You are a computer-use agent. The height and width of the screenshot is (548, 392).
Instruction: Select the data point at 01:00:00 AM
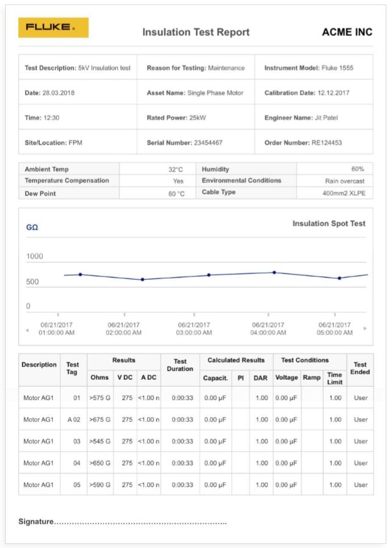[x=80, y=275]
